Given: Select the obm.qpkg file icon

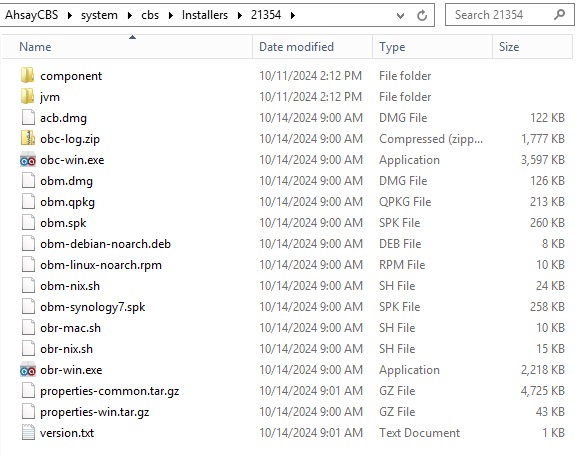Looking at the screenshot, I should [x=28, y=202].
